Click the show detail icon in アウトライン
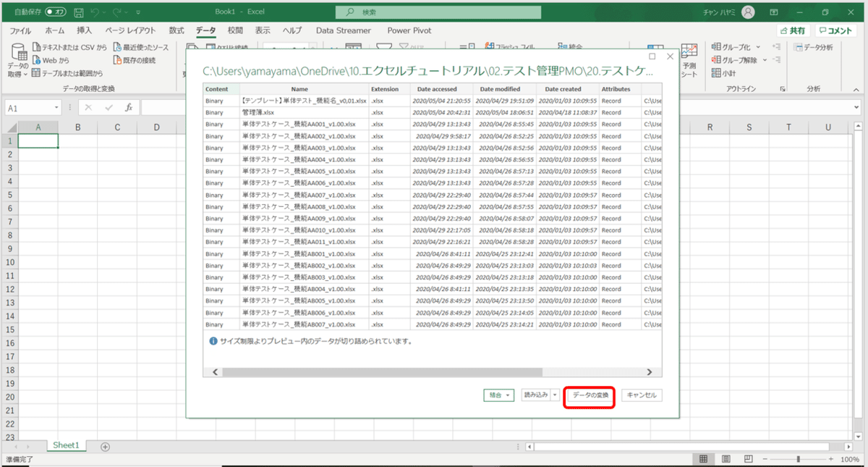 pyautogui.click(x=777, y=47)
